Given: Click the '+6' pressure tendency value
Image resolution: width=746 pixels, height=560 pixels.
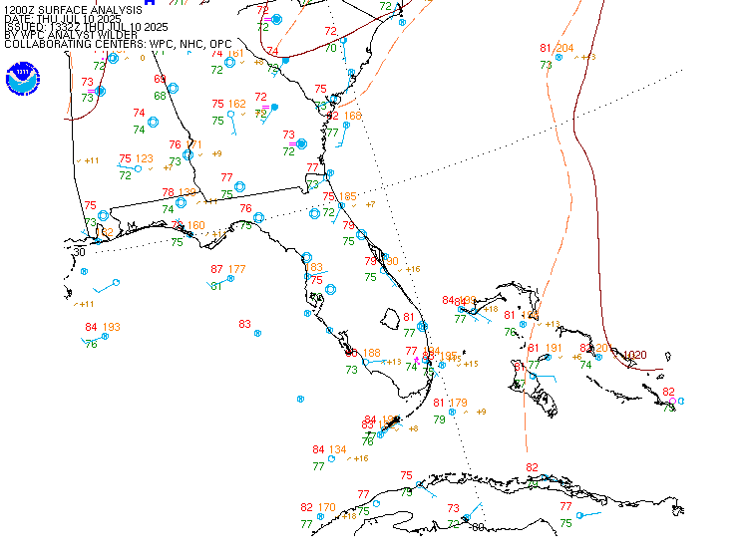Looking at the screenshot, I should 576,357.
